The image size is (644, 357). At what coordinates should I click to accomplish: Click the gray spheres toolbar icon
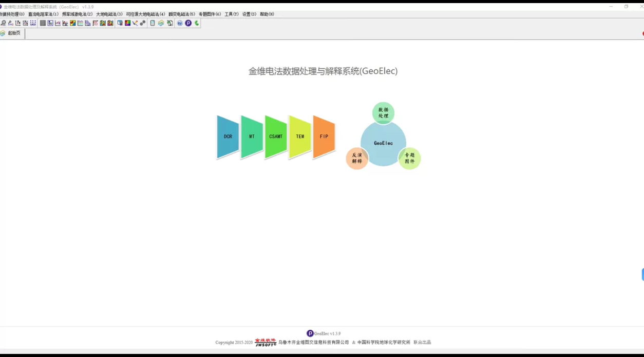[x=143, y=23]
